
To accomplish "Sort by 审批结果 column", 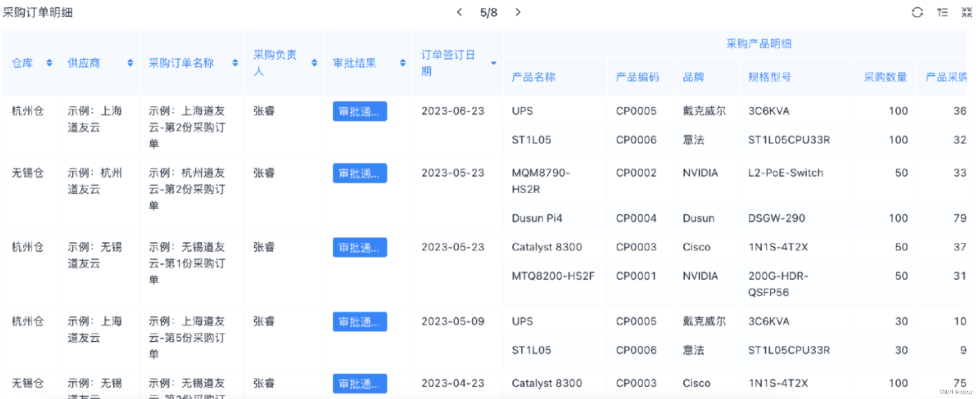I will 403,63.
